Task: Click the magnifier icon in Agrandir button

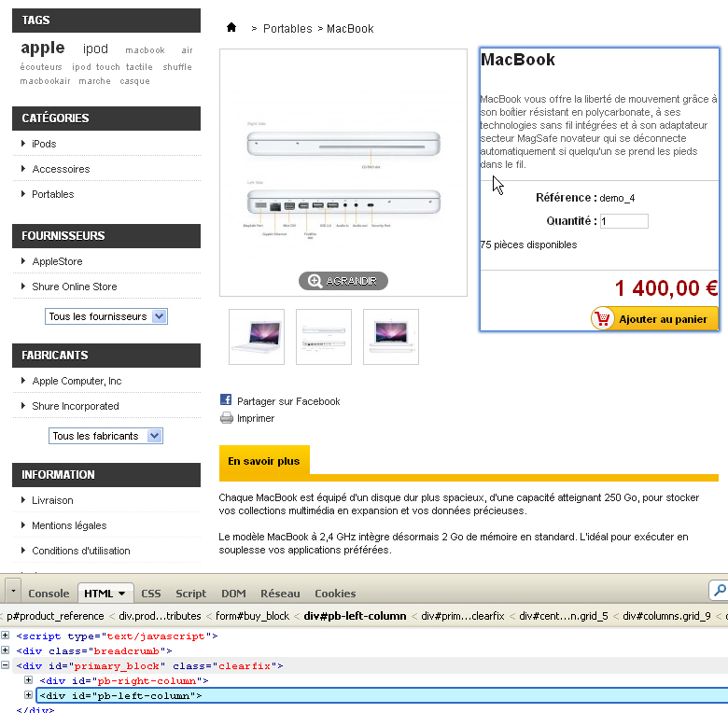Action: click(x=315, y=281)
